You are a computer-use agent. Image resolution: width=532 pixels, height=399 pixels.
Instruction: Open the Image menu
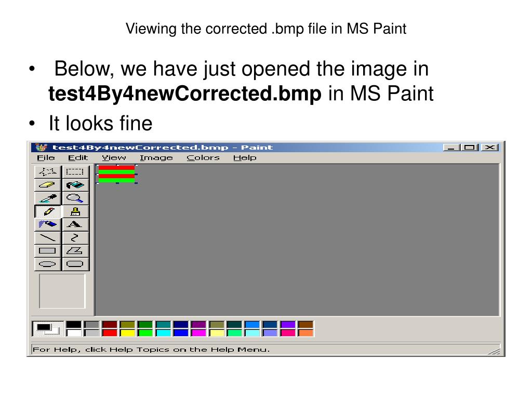click(x=156, y=158)
